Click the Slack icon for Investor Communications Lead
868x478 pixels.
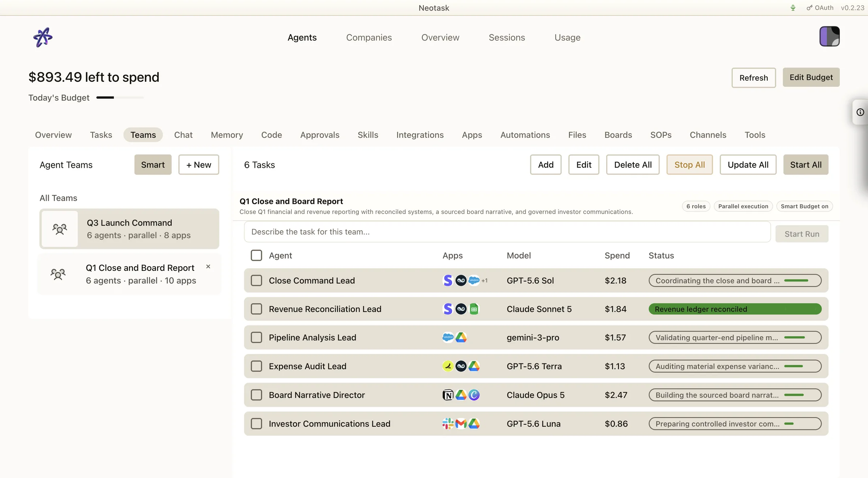tap(448, 423)
